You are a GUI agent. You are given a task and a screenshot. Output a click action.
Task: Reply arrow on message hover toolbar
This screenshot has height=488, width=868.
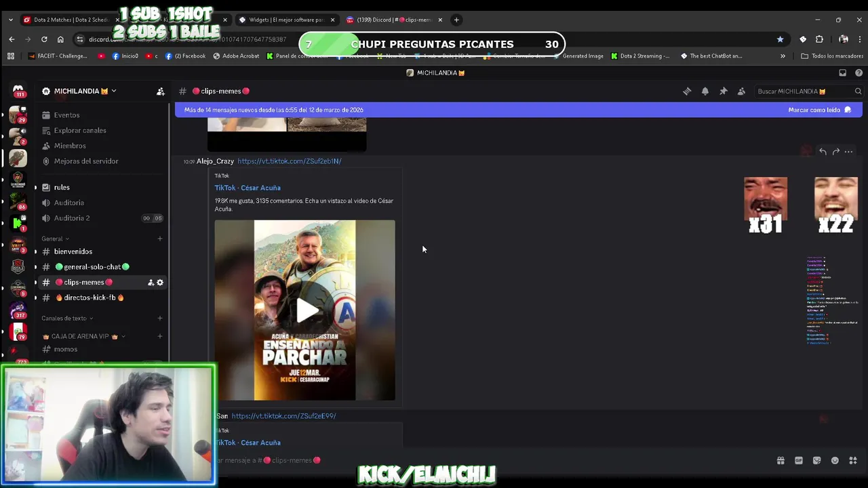coord(823,152)
